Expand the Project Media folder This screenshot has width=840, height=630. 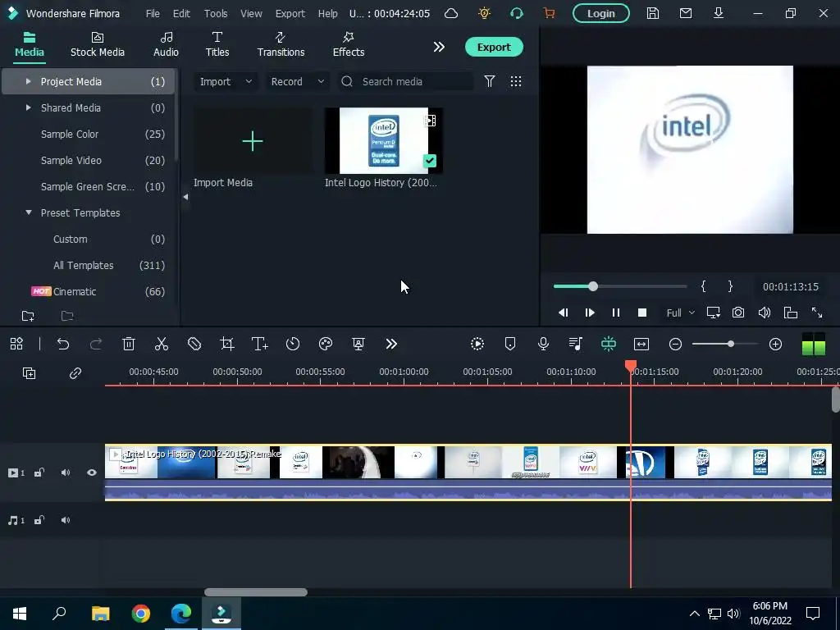28,81
